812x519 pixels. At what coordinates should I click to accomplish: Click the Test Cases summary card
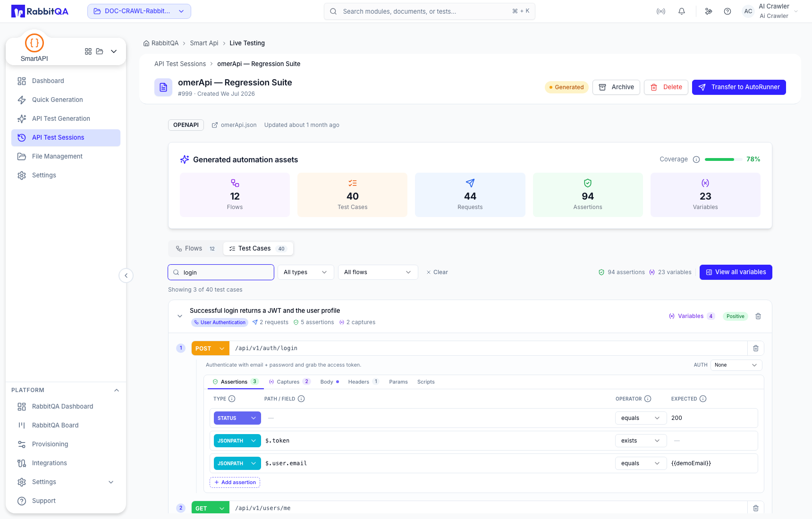point(352,195)
